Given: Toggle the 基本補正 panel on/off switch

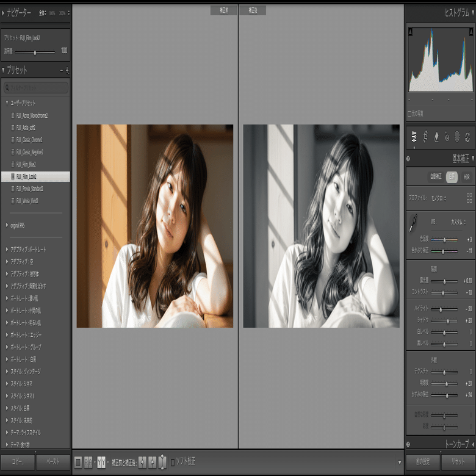Looking at the screenshot, I should pyautogui.click(x=408, y=159).
